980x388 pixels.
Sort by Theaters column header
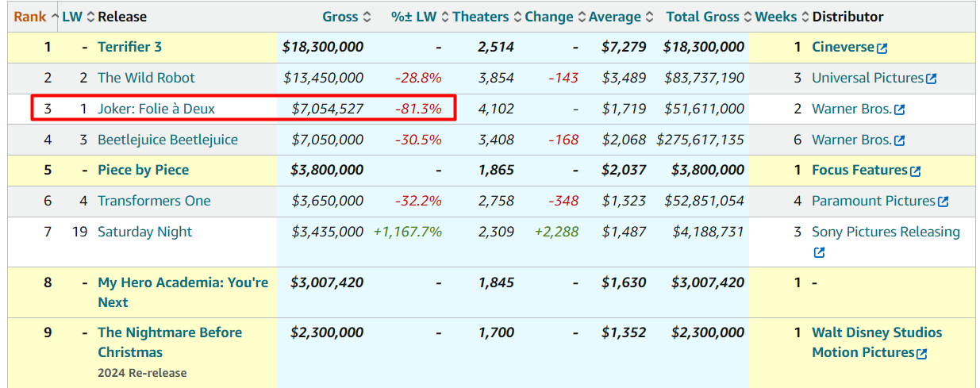coord(481,17)
